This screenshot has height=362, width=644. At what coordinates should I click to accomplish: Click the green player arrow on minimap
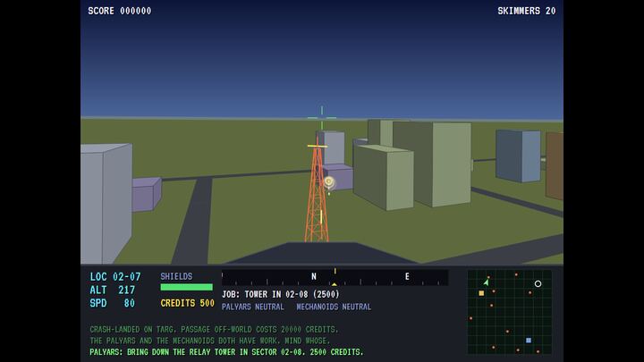click(487, 282)
